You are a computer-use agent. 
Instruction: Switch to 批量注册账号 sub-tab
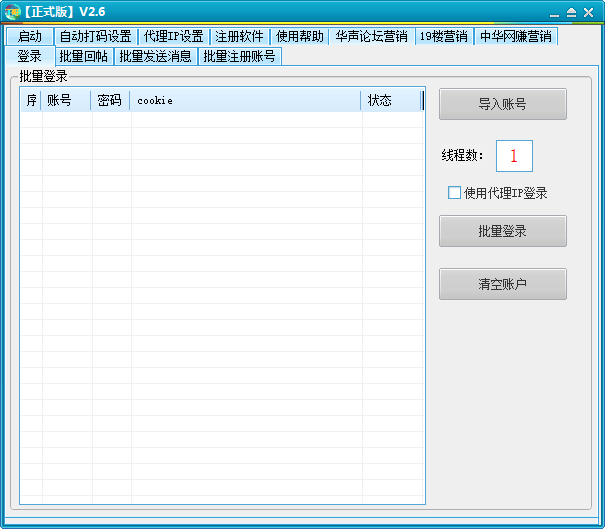click(239, 56)
